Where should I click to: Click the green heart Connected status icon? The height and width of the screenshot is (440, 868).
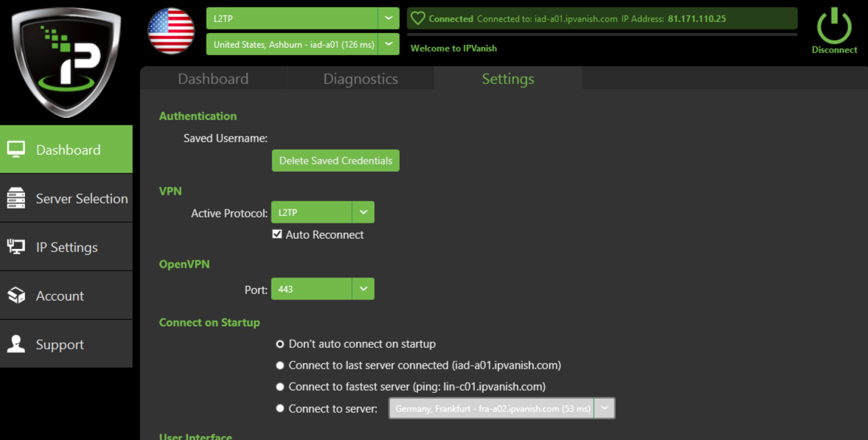[418, 18]
